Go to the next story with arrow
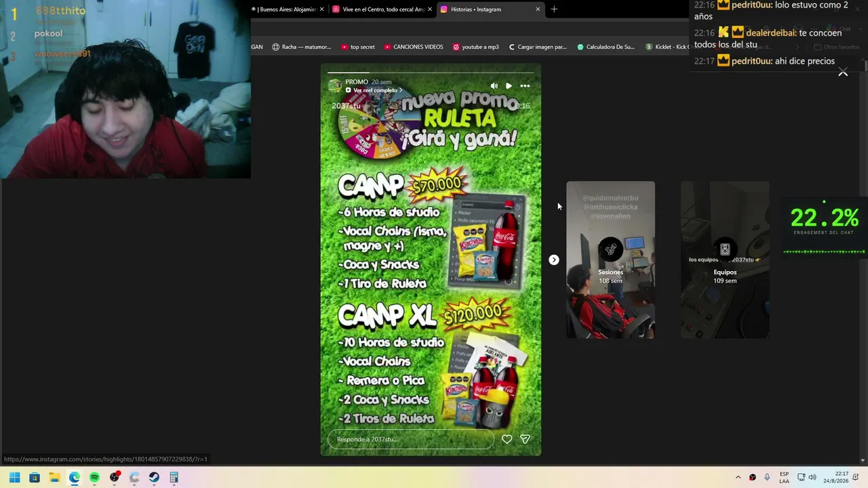The image size is (868, 488). tap(554, 260)
